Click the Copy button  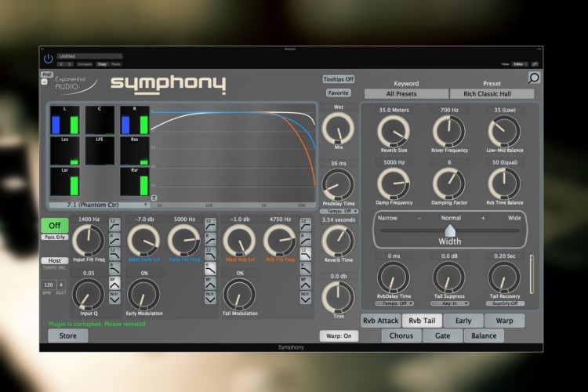(x=102, y=64)
